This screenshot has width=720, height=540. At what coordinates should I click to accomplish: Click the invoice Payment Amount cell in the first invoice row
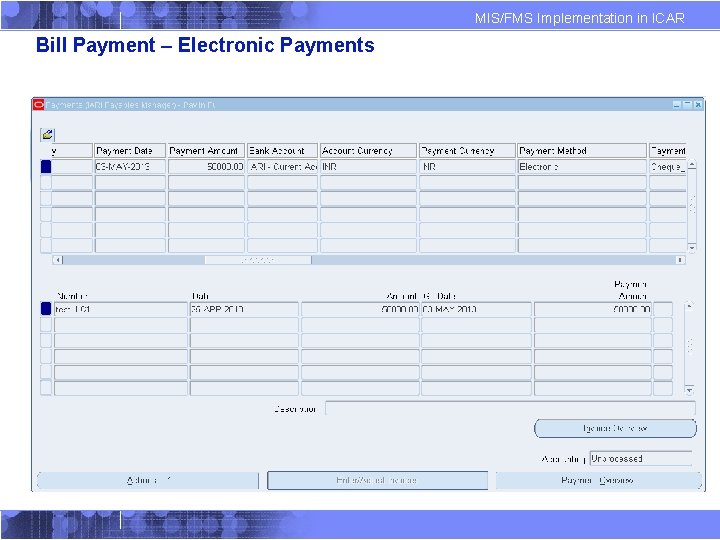tap(593, 309)
